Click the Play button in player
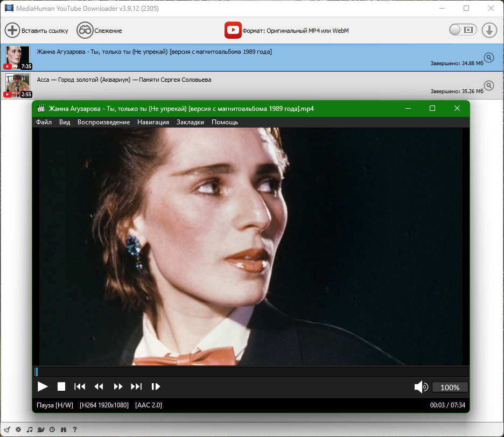Viewport: 504px width, 437px height. click(x=43, y=386)
